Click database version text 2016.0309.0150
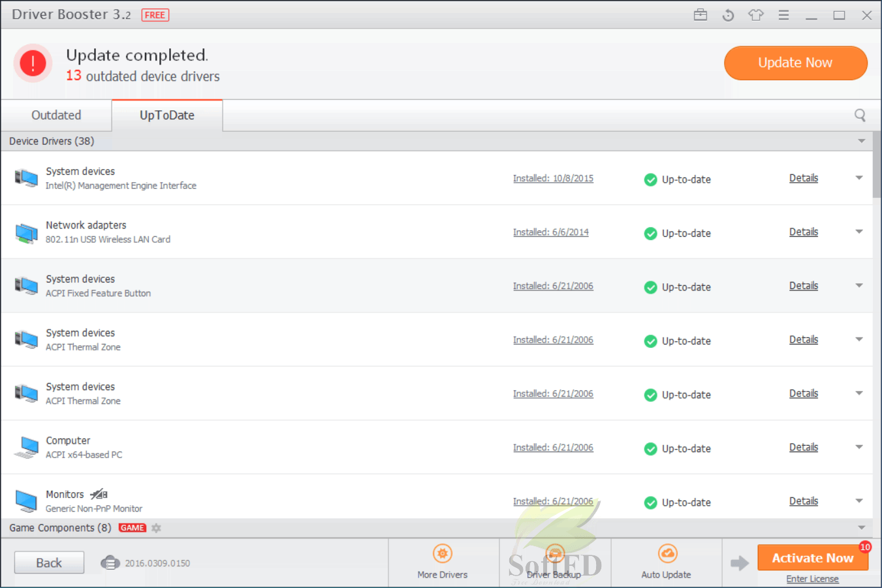Viewport: 882px width, 588px height. [x=157, y=563]
